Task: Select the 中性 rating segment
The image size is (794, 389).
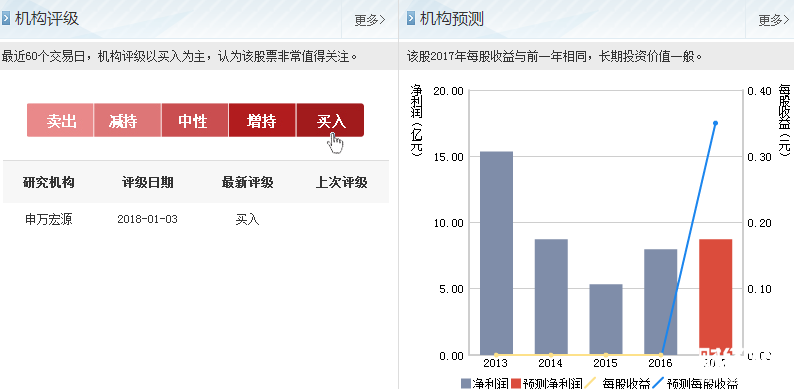Action: pyautogui.click(x=195, y=121)
